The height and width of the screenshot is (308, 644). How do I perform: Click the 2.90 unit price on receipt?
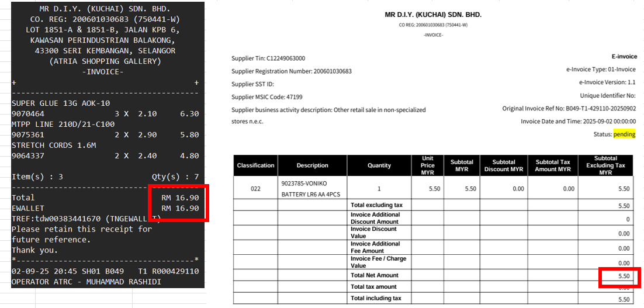pos(147,134)
